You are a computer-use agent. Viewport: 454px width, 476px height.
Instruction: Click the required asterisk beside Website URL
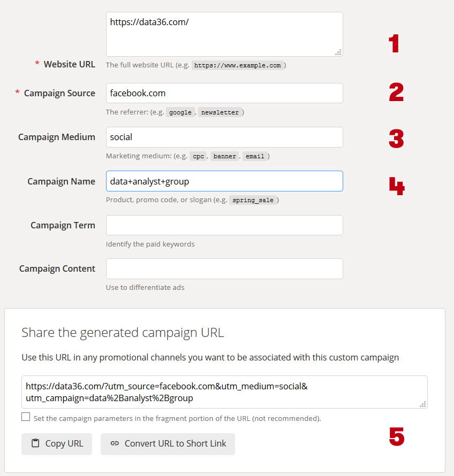coord(37,64)
